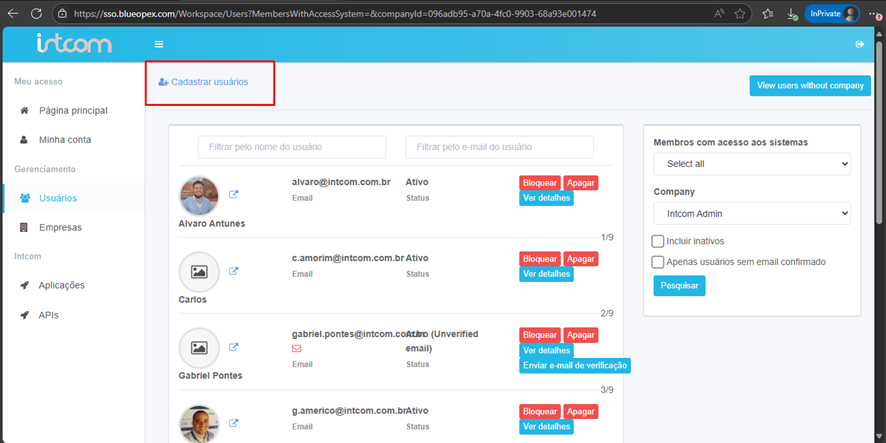The image size is (886, 443).
Task: Click Apagar for Gabriel Pontes
Action: coord(581,335)
